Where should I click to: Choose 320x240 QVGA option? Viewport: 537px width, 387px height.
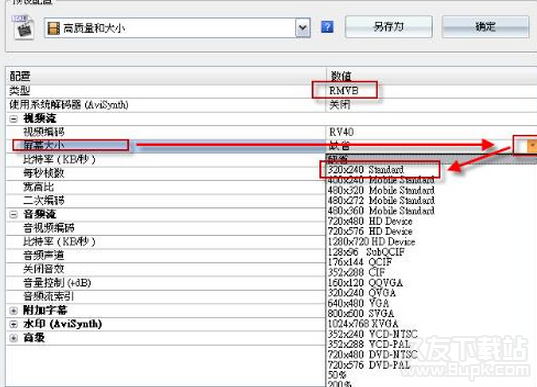point(362,293)
